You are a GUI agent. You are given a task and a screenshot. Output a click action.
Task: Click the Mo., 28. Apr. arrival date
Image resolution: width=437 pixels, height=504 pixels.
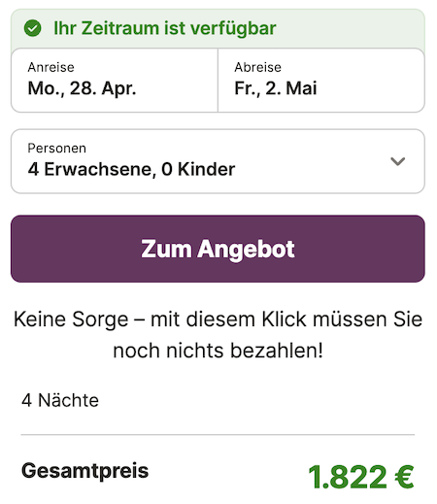pyautogui.click(x=82, y=88)
